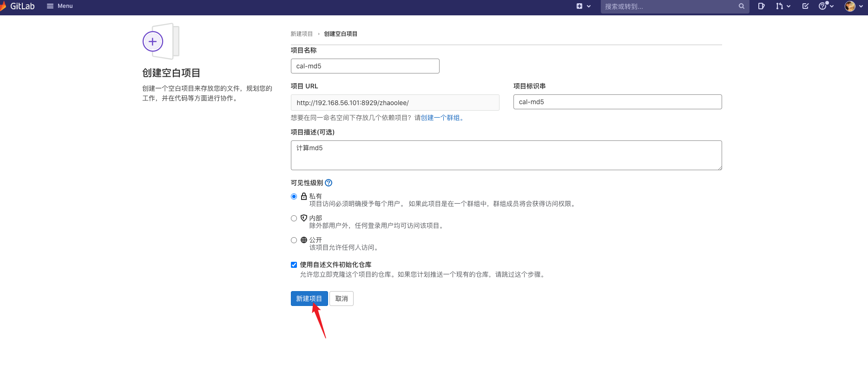
Task: Follow the 创建一个群组 link
Action: coord(442,118)
